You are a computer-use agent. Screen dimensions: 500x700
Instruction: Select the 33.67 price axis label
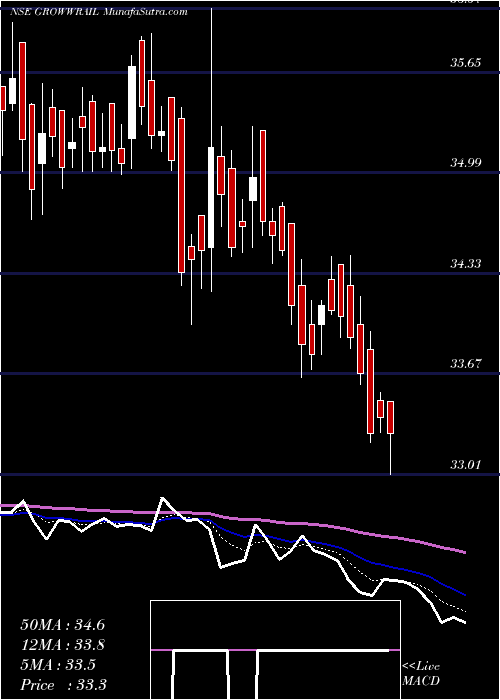click(x=465, y=364)
